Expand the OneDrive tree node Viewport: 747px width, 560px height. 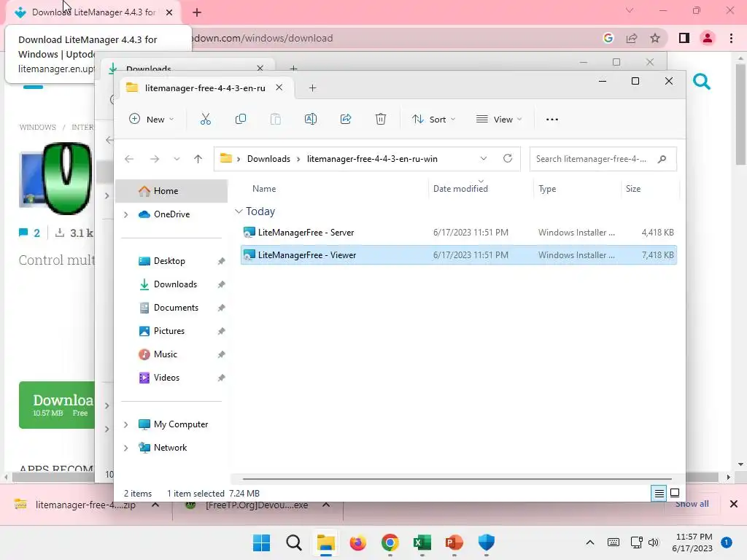point(125,215)
